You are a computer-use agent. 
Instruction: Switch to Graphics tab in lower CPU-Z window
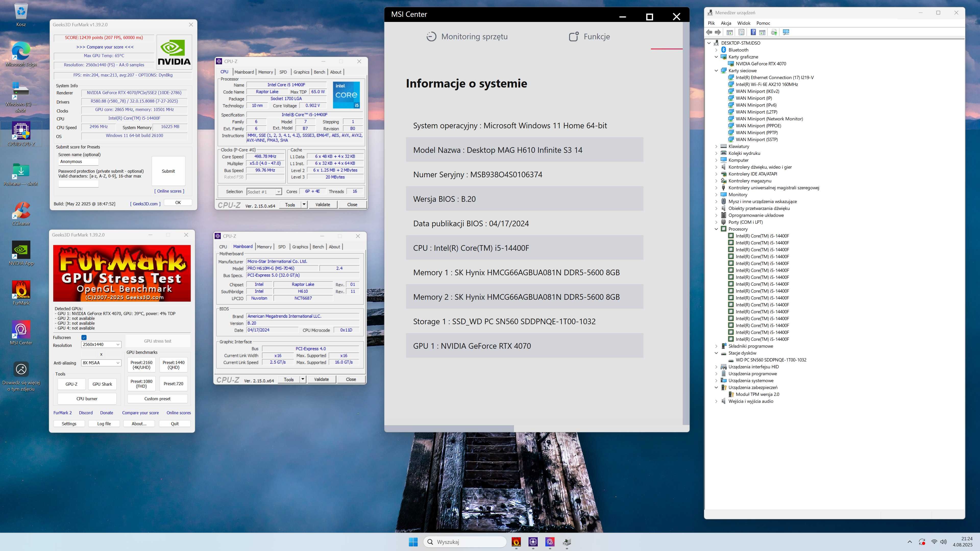tap(300, 247)
